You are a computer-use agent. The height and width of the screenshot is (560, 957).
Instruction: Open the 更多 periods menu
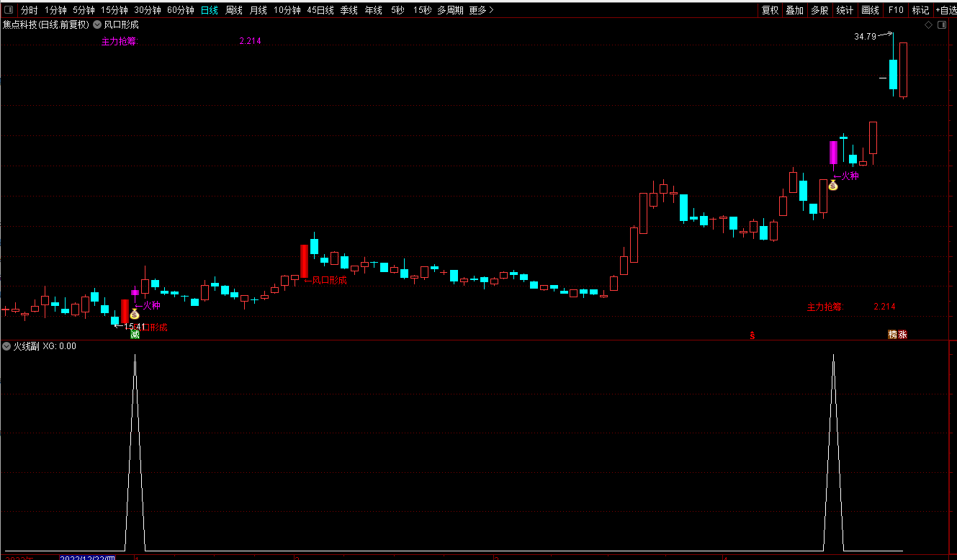[481, 10]
